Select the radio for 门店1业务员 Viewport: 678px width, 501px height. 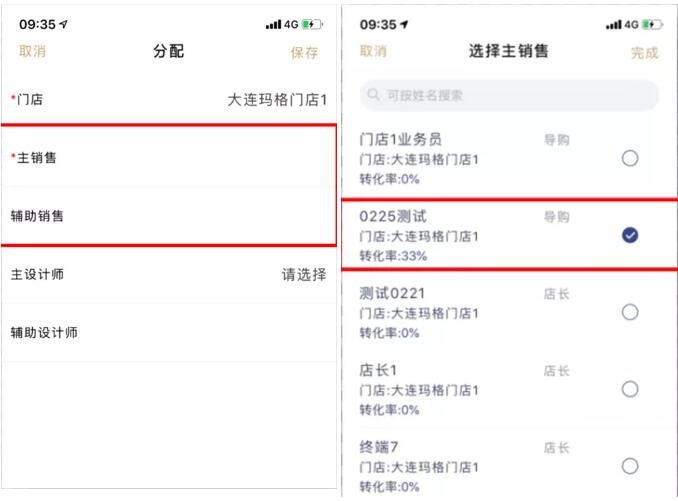(630, 158)
